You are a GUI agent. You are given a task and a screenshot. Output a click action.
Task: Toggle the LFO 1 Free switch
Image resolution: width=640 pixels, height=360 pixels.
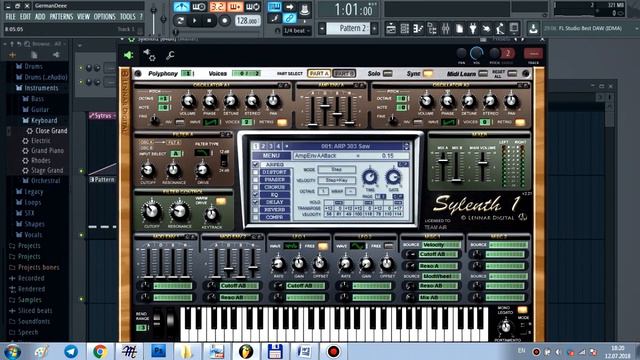323,246
